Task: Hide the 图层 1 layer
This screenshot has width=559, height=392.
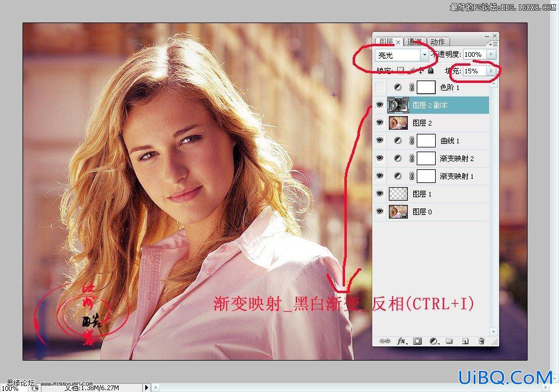Action: coord(380,193)
